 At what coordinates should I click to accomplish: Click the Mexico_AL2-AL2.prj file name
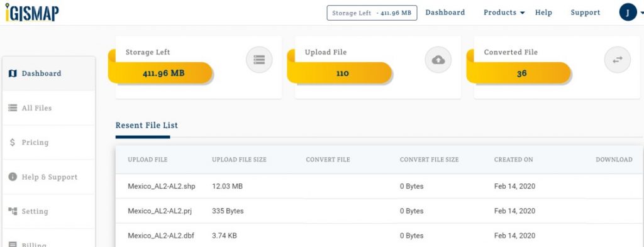(x=160, y=211)
